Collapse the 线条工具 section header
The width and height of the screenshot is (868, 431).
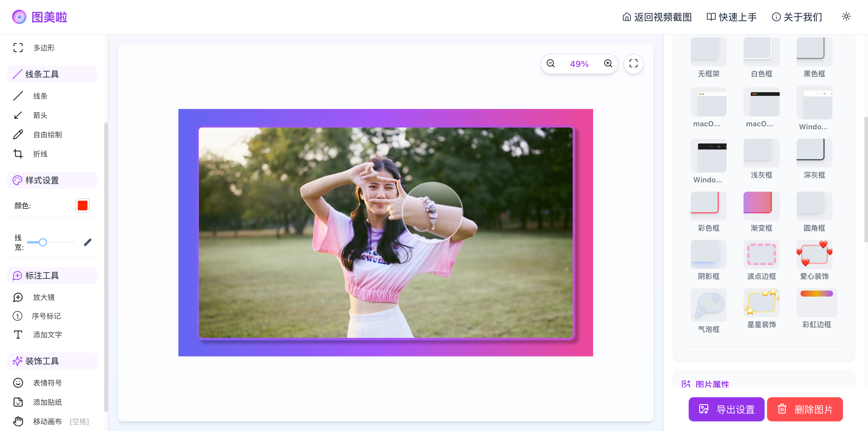point(52,74)
